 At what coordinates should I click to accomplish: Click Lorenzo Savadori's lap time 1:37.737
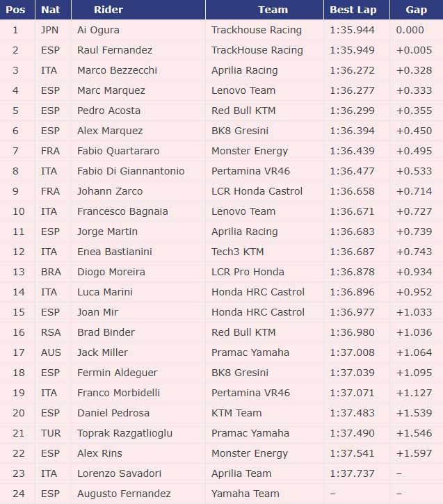353,473
